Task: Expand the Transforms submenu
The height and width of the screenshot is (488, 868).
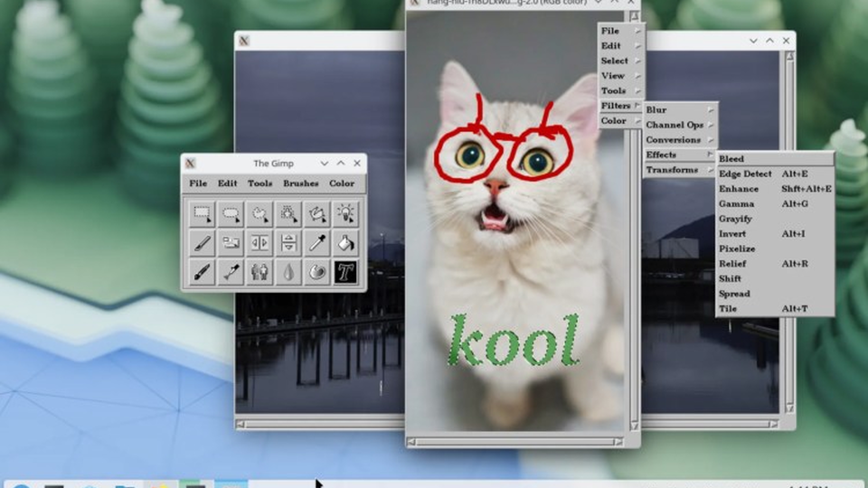Action: pos(680,170)
